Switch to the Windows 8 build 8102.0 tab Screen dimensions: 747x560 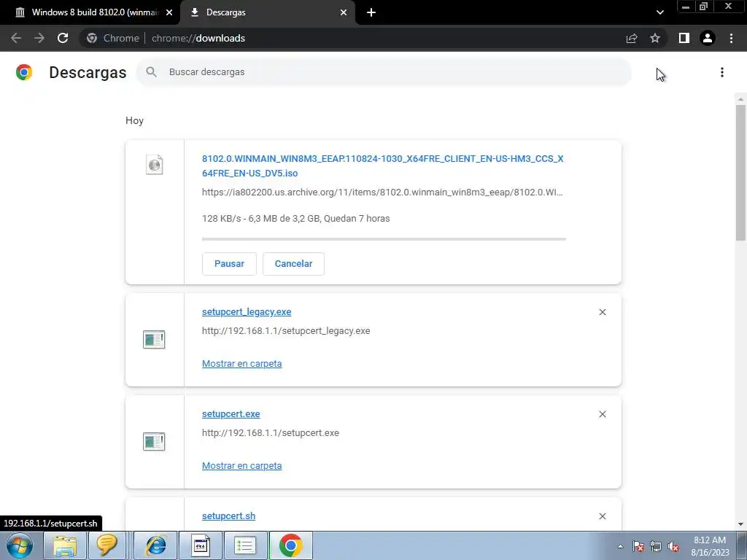pyautogui.click(x=90, y=12)
